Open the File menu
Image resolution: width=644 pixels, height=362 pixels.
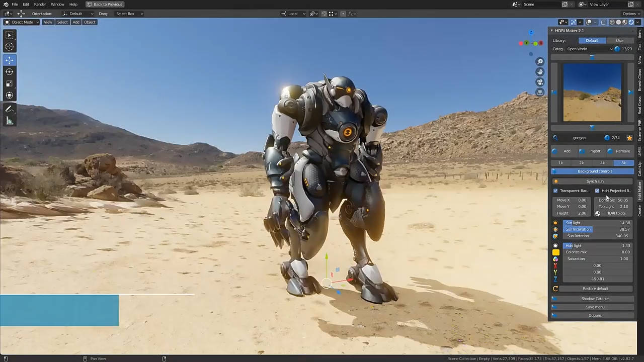click(x=15, y=4)
